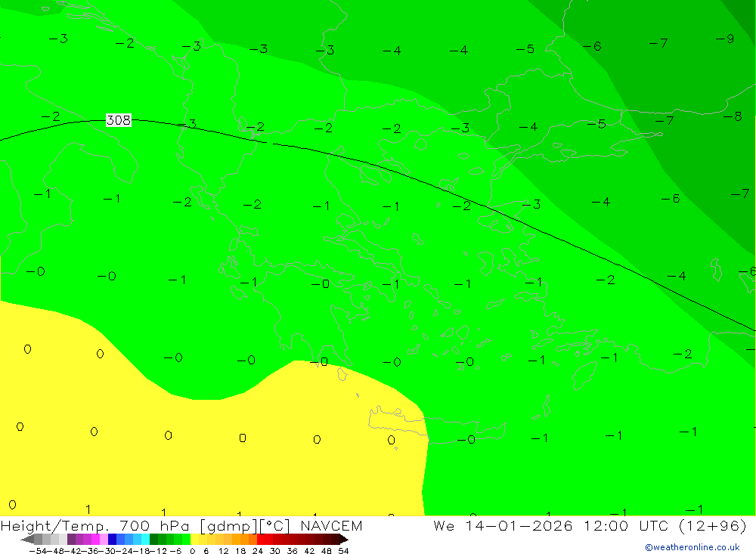Click the 36 legend scale value
The height and width of the screenshot is (554, 756).
pyautogui.click(x=292, y=551)
